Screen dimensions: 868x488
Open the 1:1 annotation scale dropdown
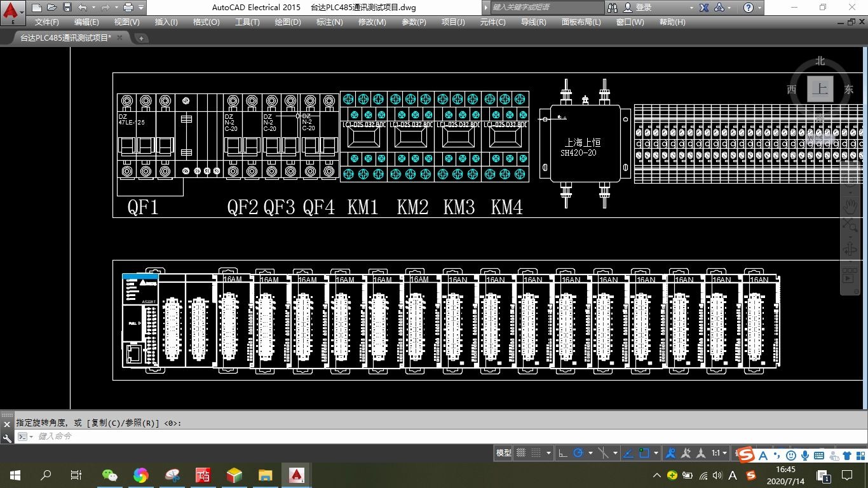click(719, 453)
